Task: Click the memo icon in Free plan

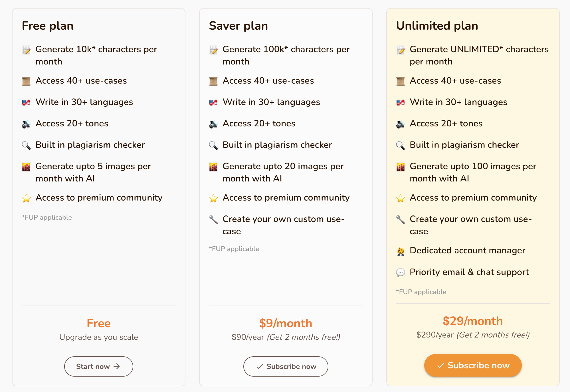Action: click(26, 50)
